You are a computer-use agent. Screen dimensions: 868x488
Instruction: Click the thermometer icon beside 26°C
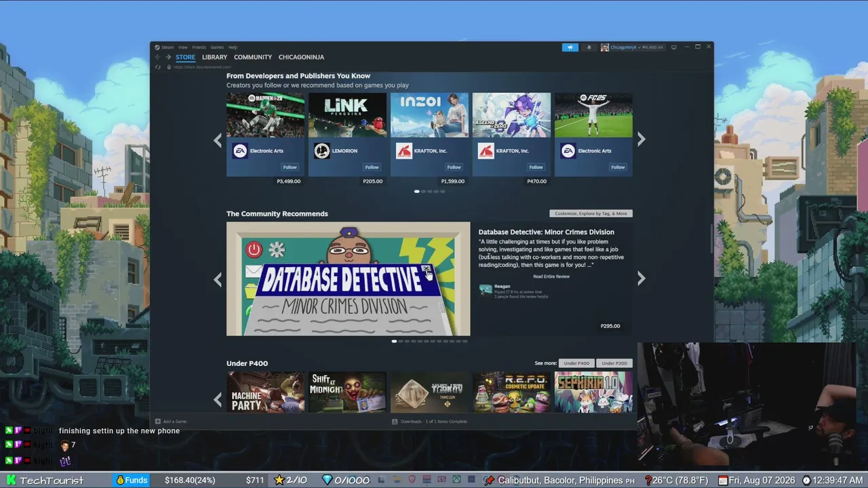click(648, 480)
